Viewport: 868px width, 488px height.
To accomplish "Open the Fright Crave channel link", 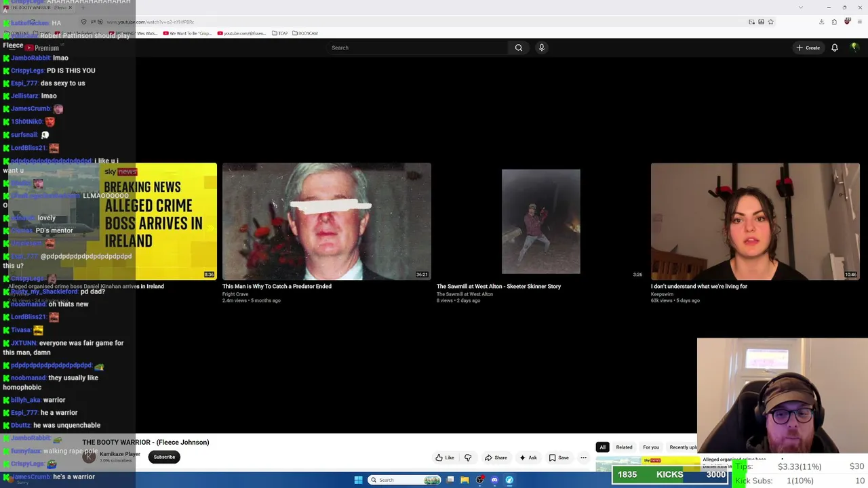I will click(235, 294).
